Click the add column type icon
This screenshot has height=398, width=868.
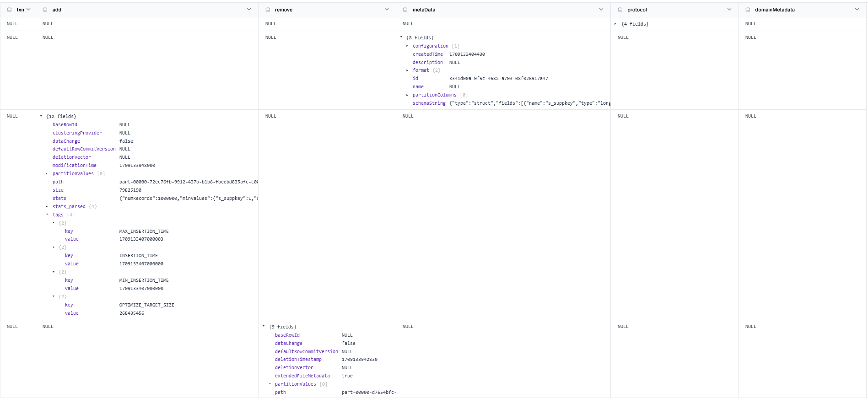click(x=45, y=10)
